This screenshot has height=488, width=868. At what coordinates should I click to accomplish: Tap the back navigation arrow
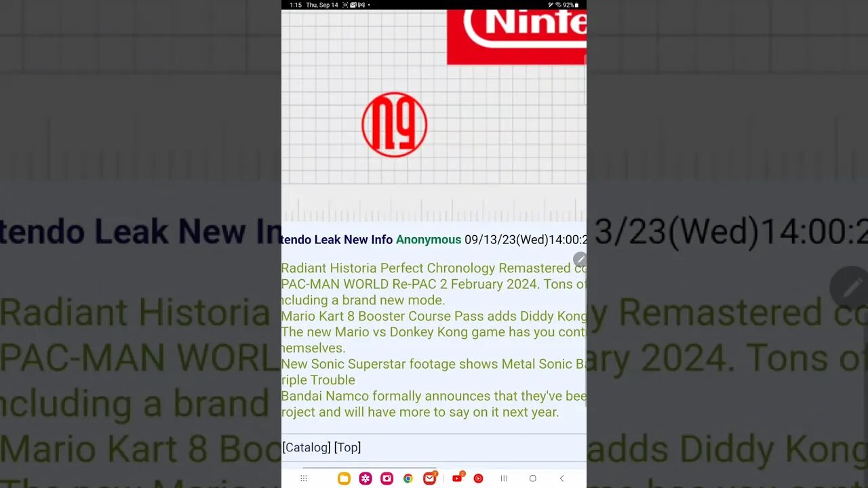coord(561,479)
